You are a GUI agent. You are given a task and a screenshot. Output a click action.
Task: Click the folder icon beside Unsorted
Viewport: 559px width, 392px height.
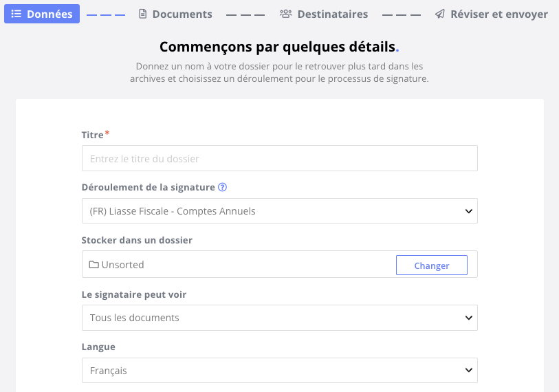[94, 265]
